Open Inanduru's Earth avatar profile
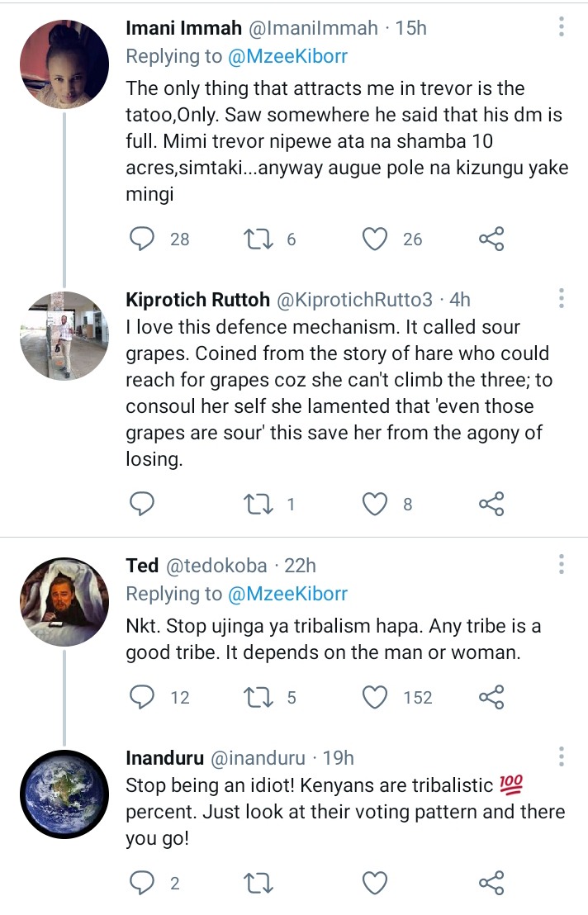 pos(64,794)
